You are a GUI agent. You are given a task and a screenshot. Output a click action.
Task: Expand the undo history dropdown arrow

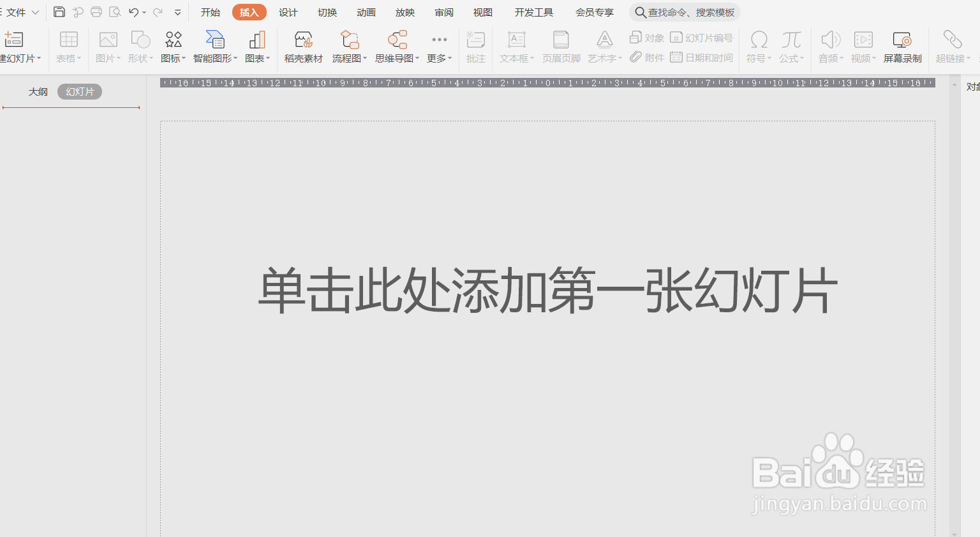coord(144,13)
